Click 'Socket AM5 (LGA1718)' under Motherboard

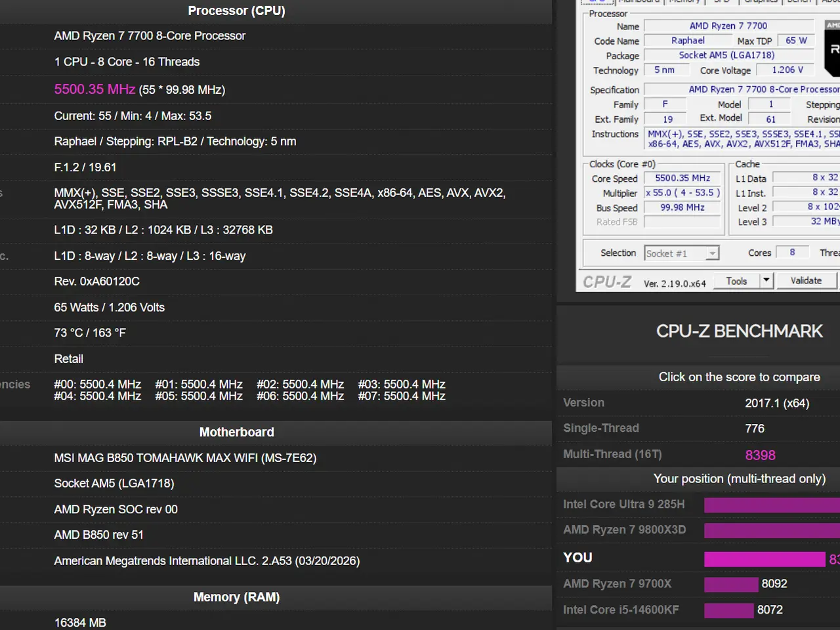coord(114,484)
